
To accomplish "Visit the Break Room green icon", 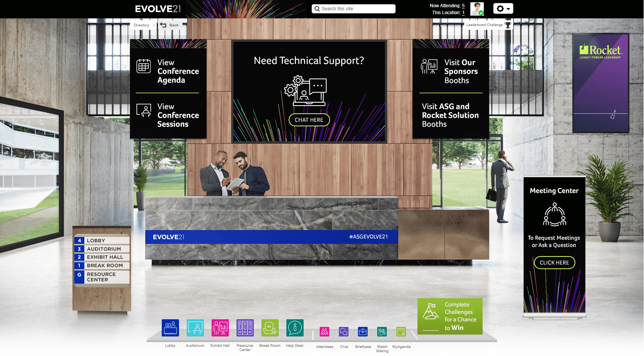I will (270, 328).
